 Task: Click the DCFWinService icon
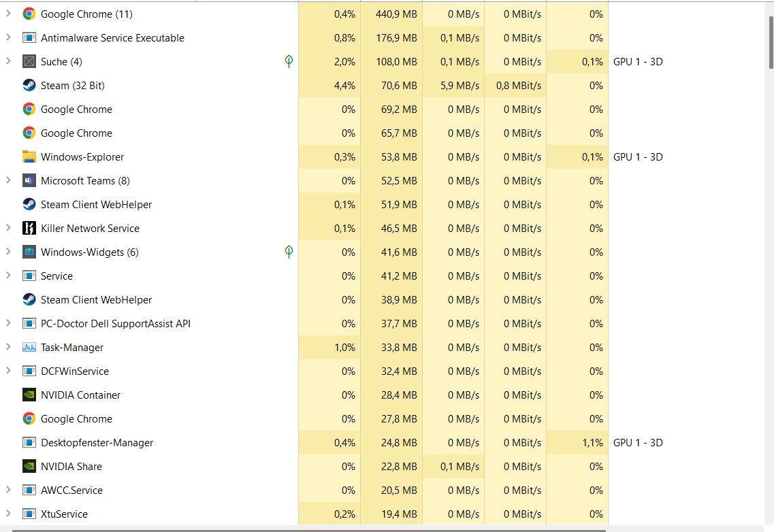click(x=29, y=371)
